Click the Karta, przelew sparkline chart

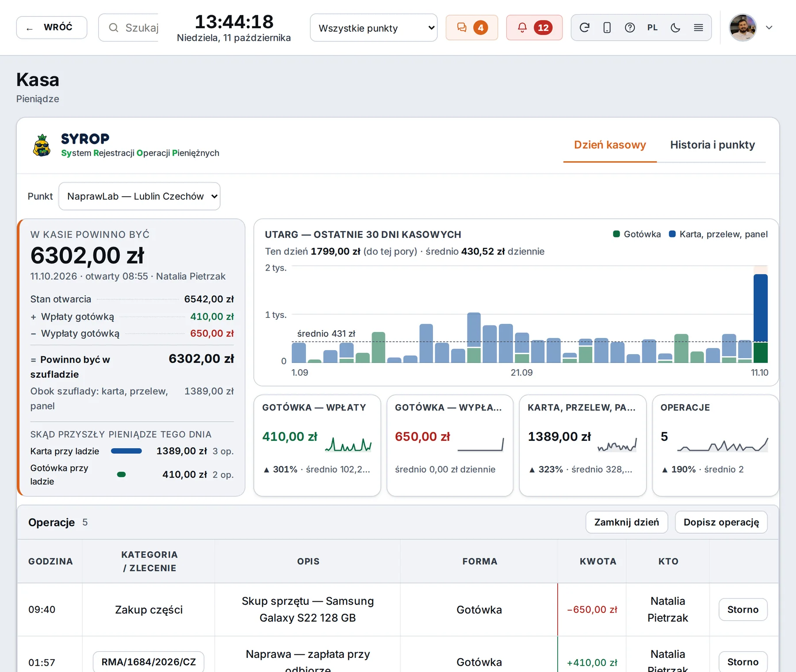pyautogui.click(x=617, y=444)
